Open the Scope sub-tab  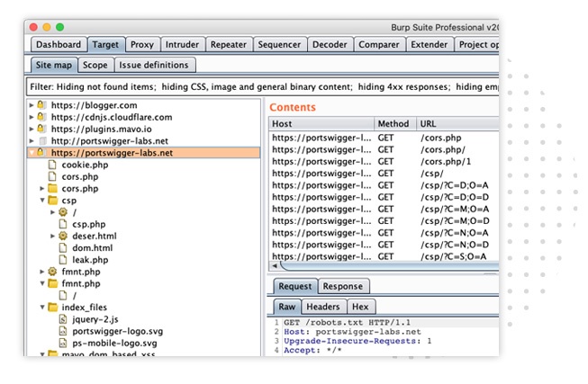[95, 66]
